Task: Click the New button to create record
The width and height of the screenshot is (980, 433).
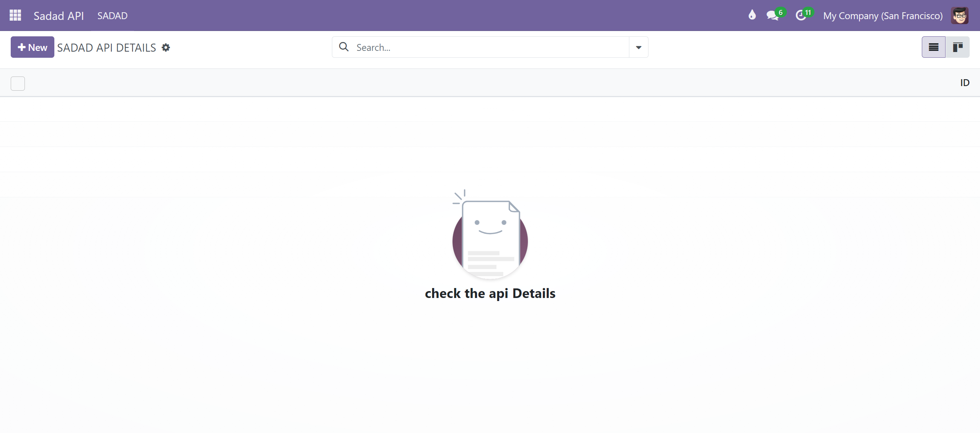Action: (32, 47)
